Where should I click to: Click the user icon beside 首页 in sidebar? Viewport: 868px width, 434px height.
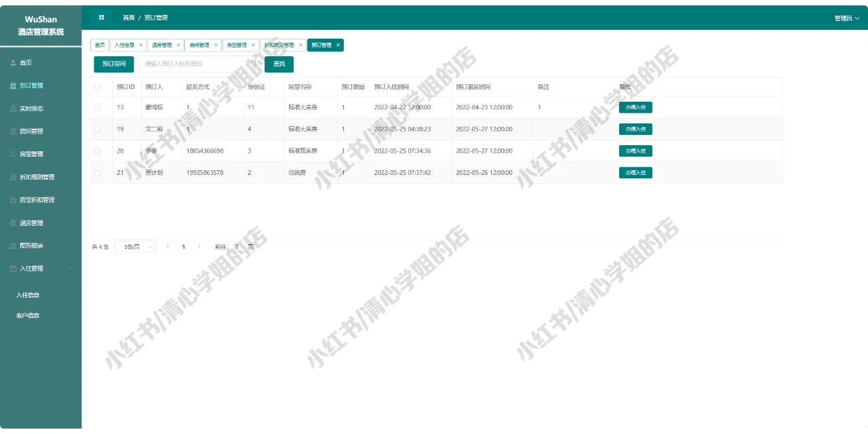click(x=14, y=62)
